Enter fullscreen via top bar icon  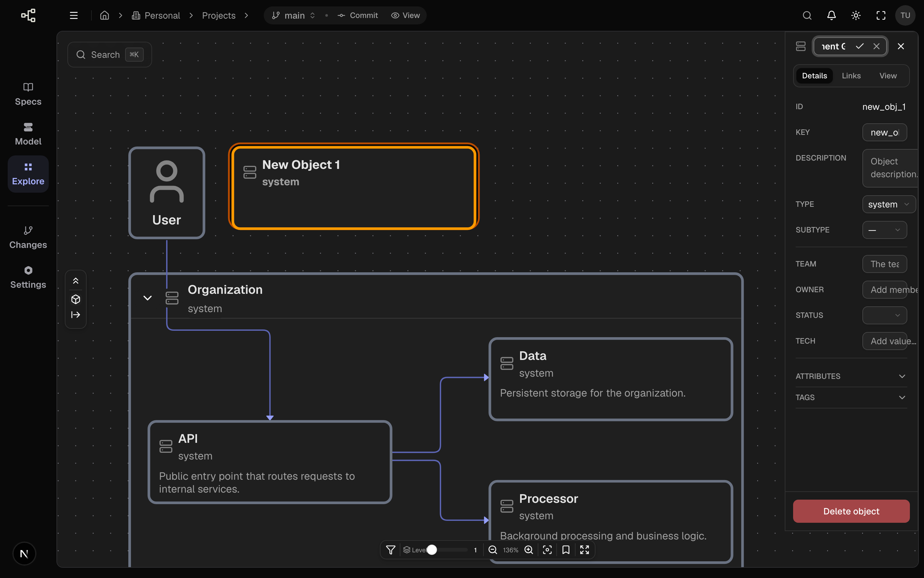880,15
